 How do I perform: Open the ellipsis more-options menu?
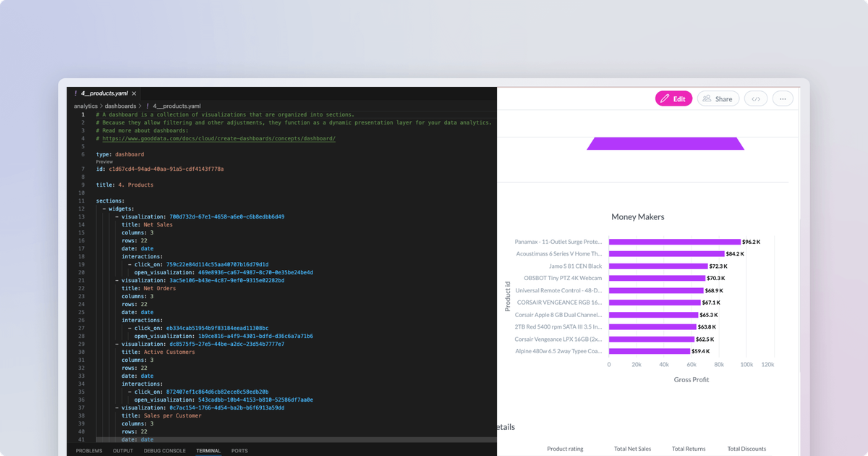tap(783, 98)
